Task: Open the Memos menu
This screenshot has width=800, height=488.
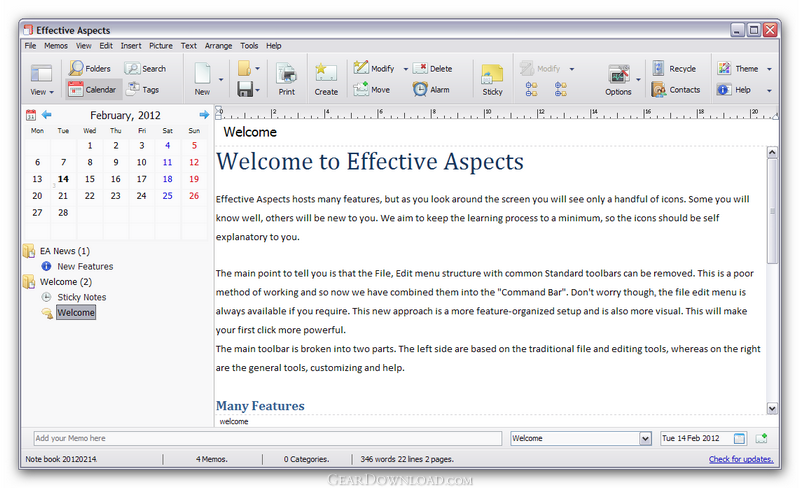Action: 56,45
